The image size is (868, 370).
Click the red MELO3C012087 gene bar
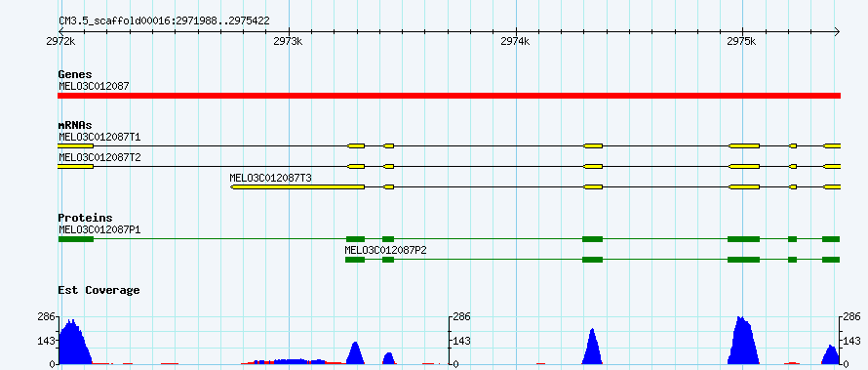pyautogui.click(x=449, y=96)
